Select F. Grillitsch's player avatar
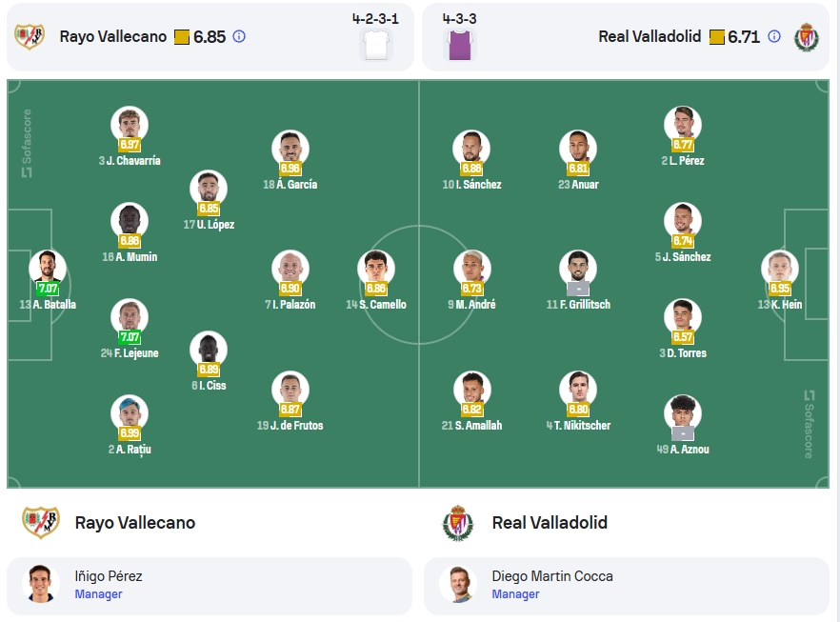The image size is (840, 622). click(578, 268)
